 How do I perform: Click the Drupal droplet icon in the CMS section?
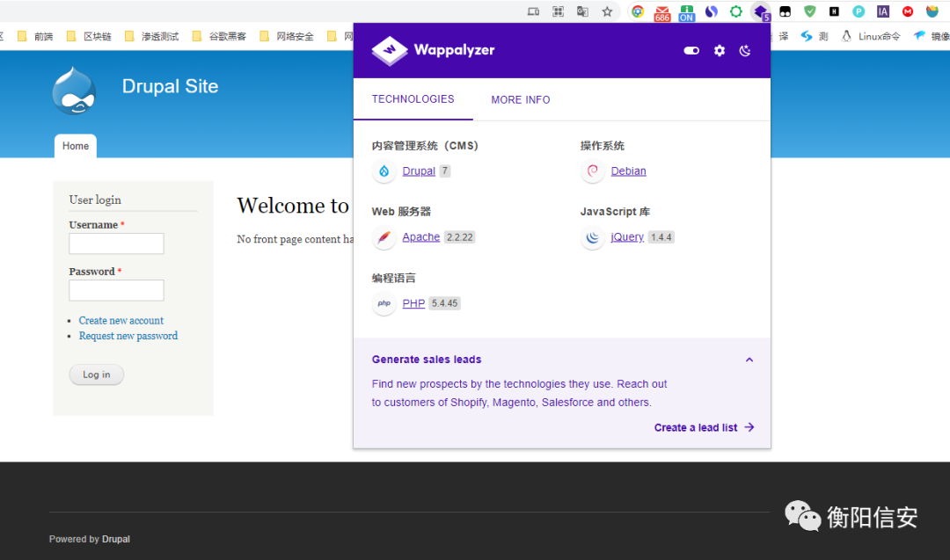coord(384,171)
